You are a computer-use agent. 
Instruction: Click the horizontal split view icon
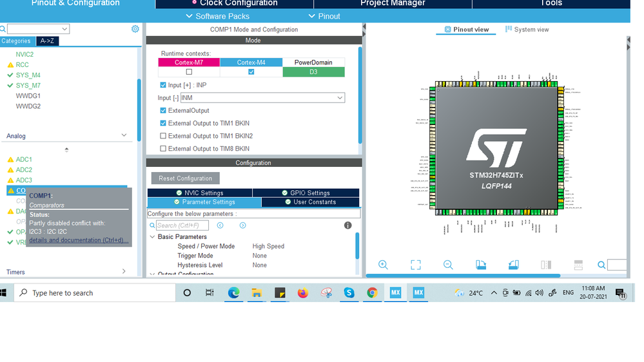point(578,265)
